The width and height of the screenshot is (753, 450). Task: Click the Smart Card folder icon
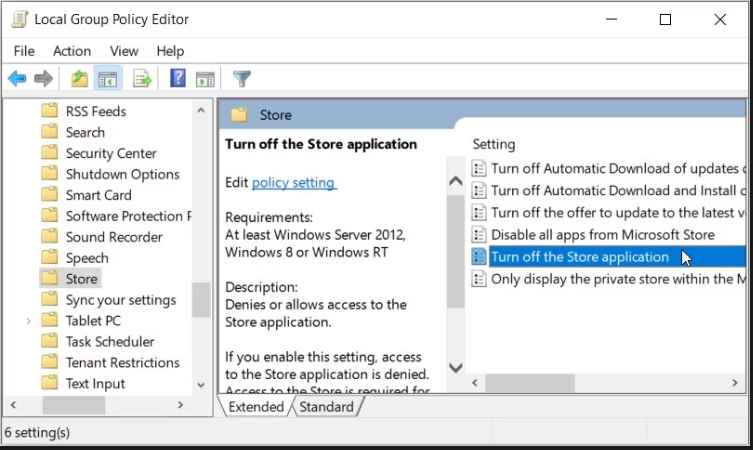point(49,194)
